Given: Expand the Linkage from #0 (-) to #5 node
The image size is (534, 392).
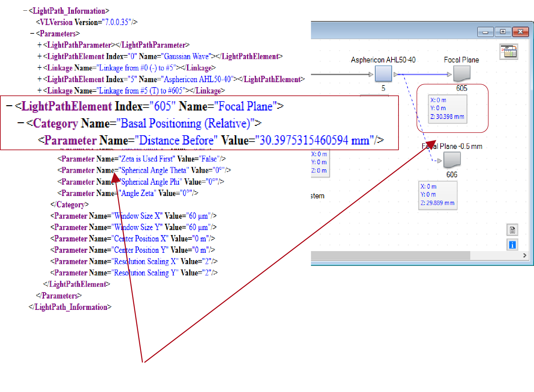Looking at the screenshot, I should (40, 68).
